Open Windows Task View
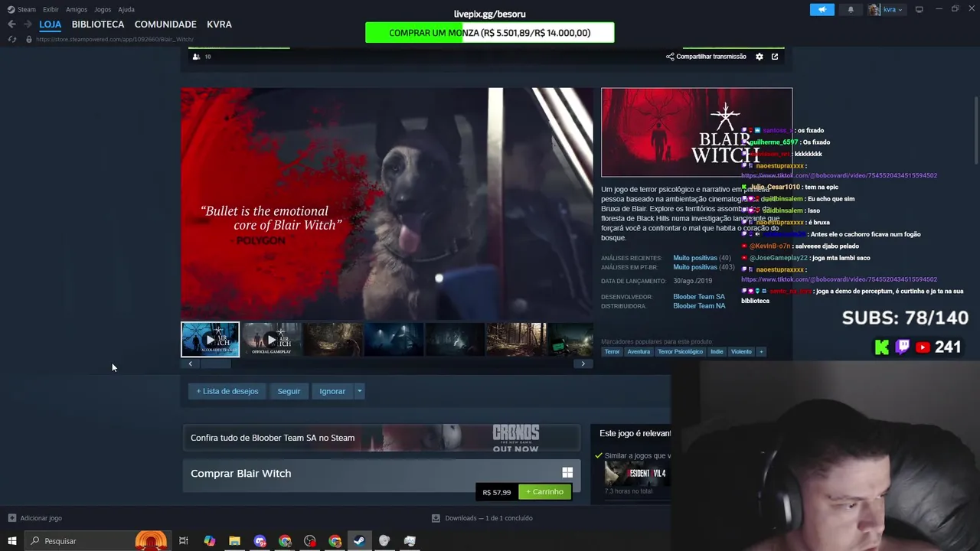Screen dimensions: 980x551 coord(184,541)
